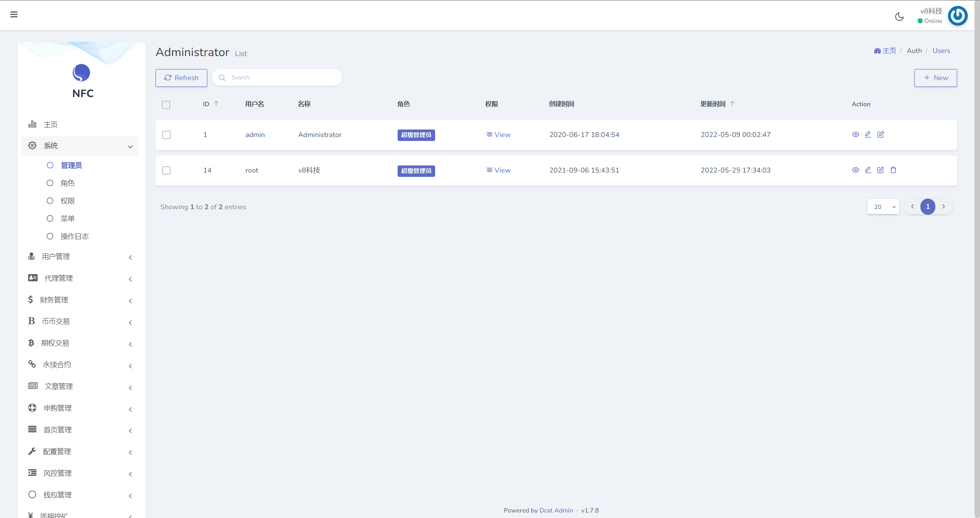This screenshot has width=980, height=518.
Task: Click the Search input field
Action: 277,78
